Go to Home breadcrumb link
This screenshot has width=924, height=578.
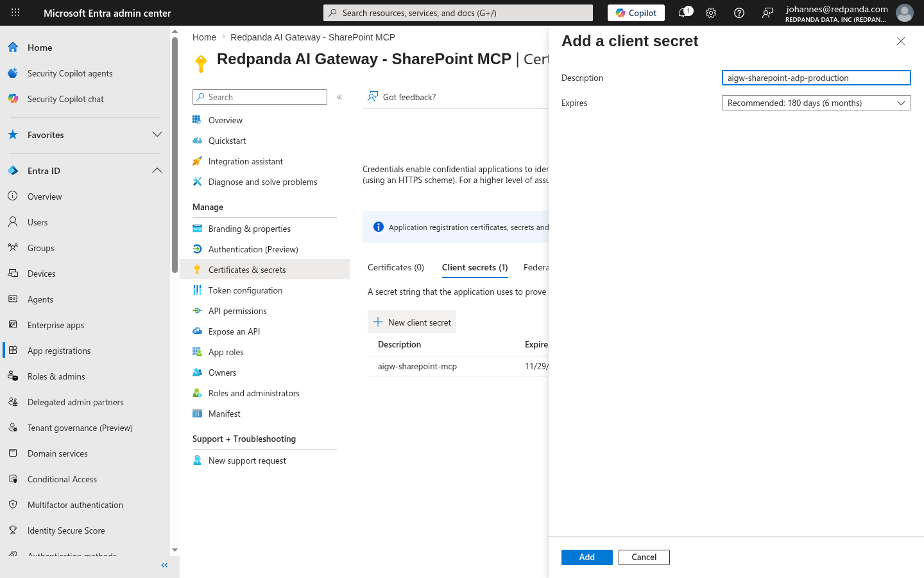(x=204, y=37)
